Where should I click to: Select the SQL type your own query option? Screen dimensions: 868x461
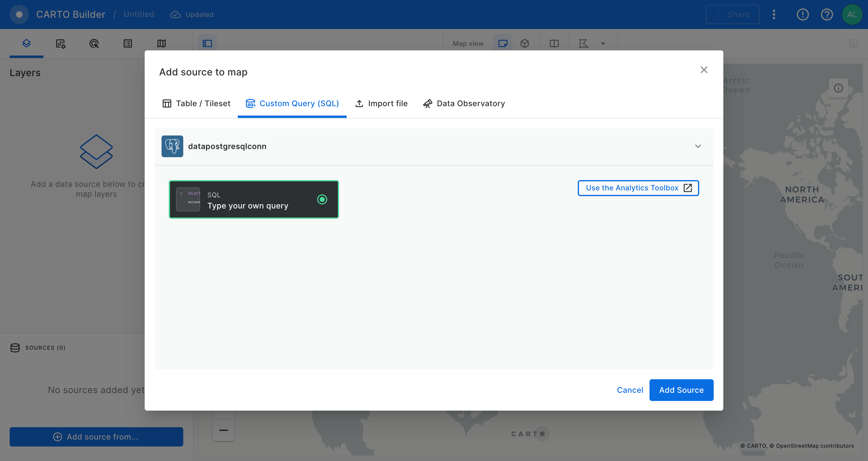[x=254, y=200]
